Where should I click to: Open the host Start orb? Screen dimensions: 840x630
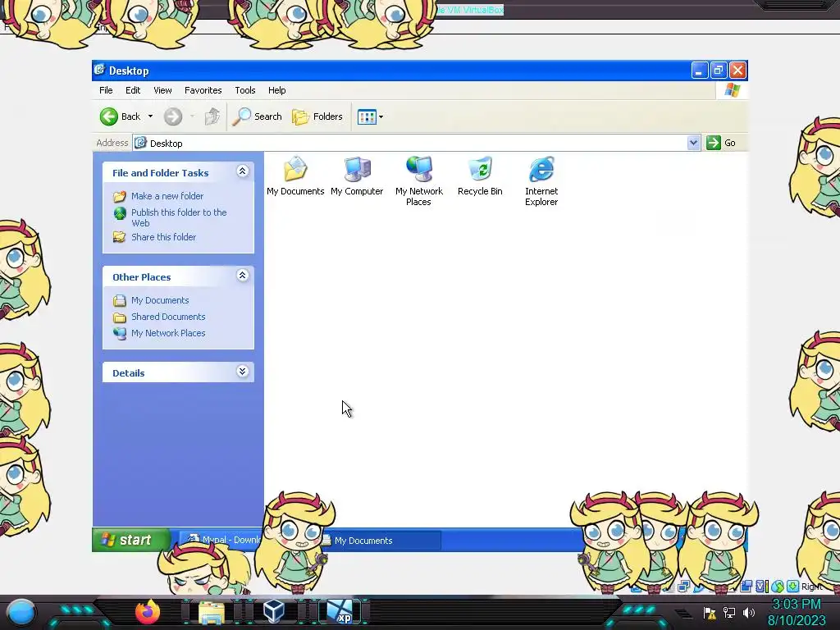21,613
